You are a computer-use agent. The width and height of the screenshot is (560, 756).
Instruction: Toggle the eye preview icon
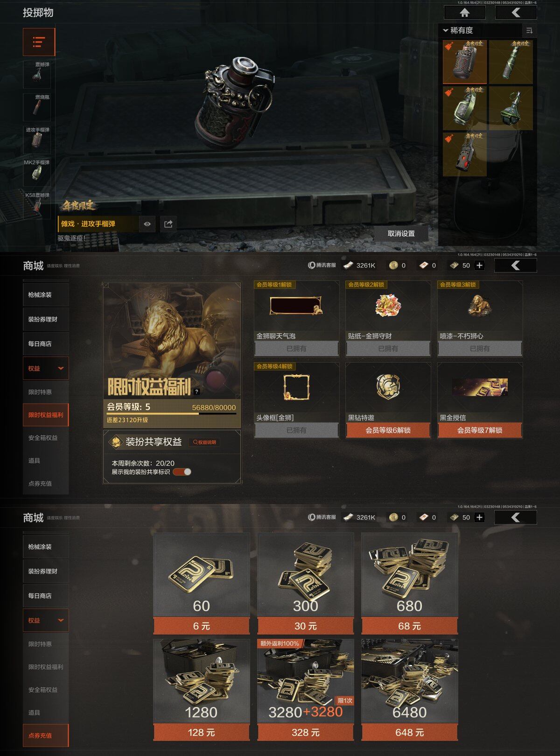tap(147, 224)
